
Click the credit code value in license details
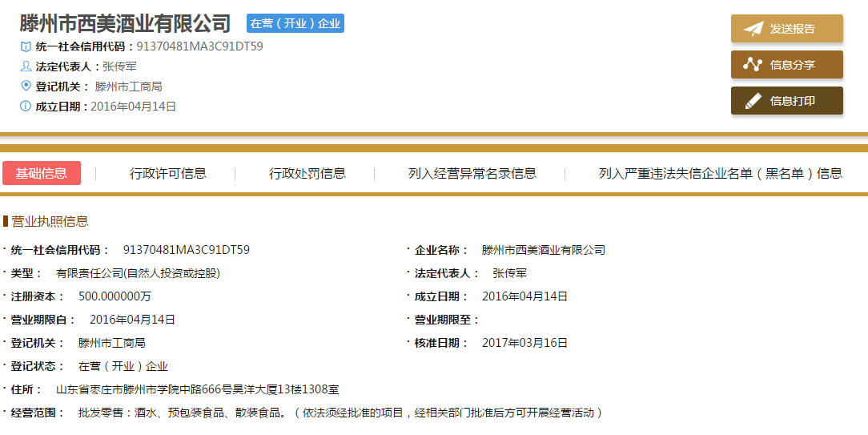tap(187, 250)
